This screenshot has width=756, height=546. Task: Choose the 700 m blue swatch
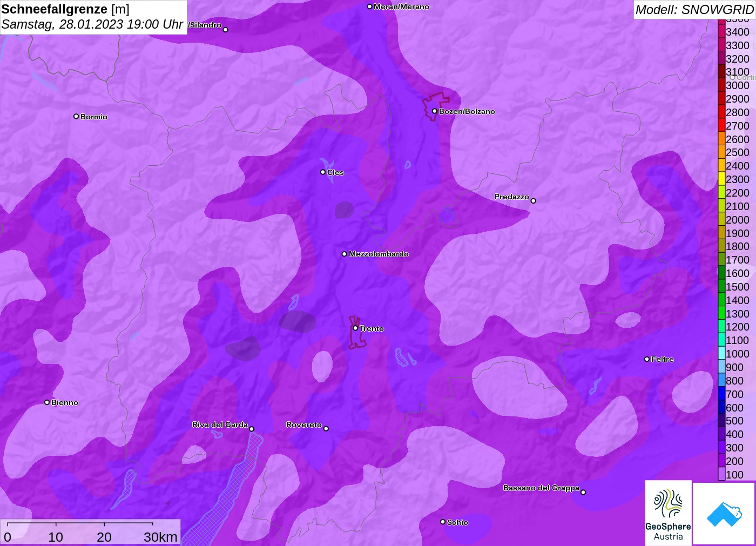(721, 394)
